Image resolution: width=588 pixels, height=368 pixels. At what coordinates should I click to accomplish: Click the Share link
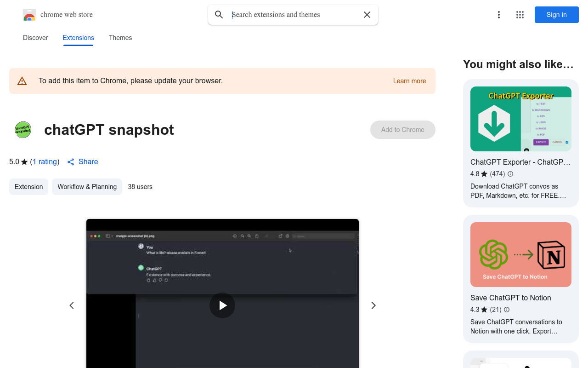(83, 161)
